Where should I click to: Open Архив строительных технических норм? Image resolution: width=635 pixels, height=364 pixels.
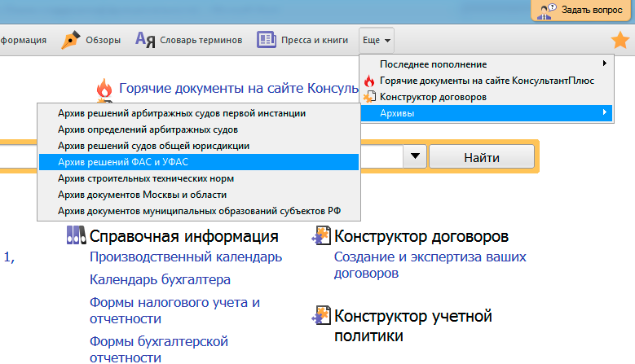click(199, 178)
